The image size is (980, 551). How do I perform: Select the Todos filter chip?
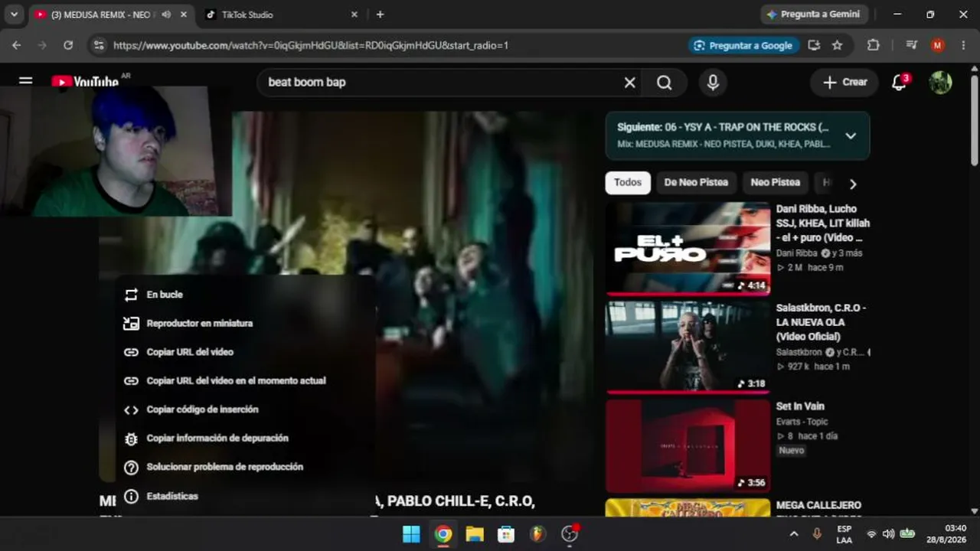click(x=628, y=183)
